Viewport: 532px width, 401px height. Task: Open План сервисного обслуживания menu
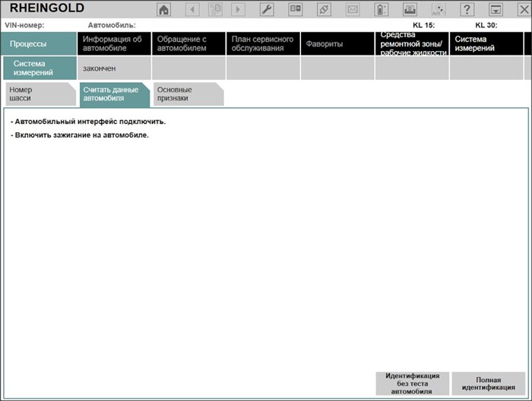262,44
